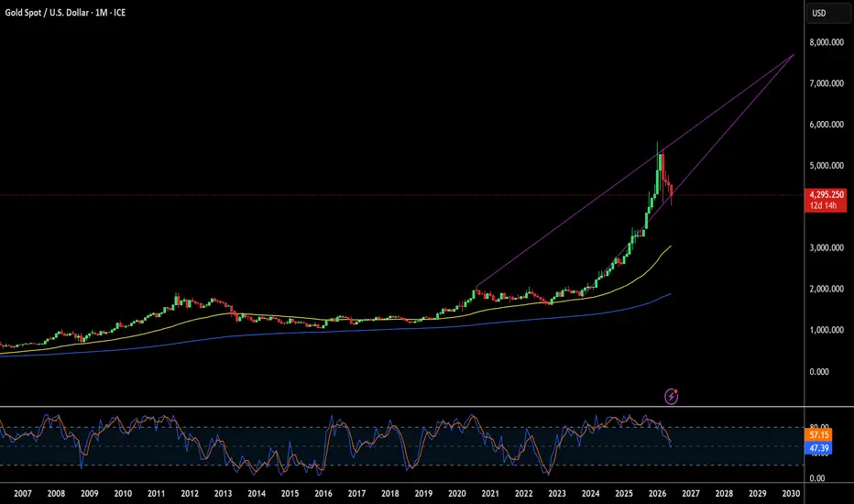854x504 pixels.
Task: Click the 2020 time axis label
Action: 457,493
